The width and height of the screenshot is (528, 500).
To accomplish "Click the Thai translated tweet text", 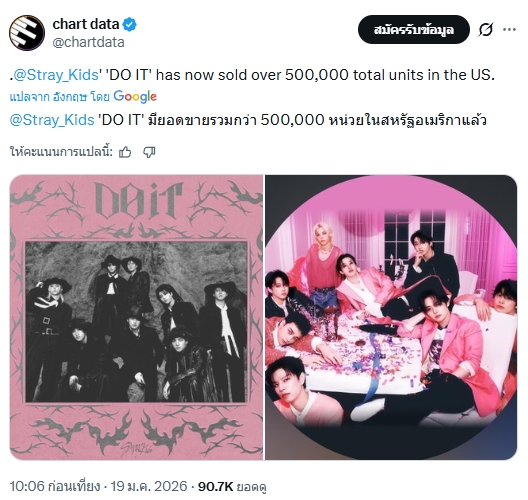I will (x=248, y=120).
